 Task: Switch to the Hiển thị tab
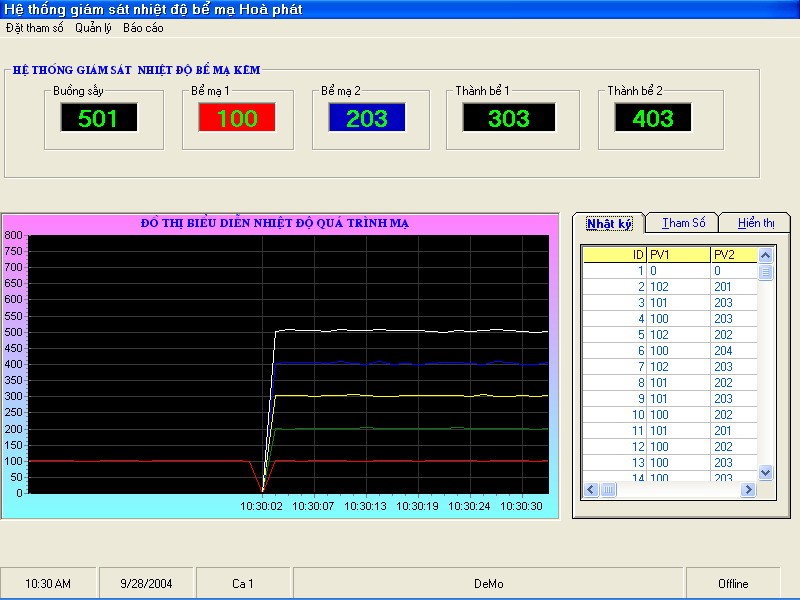[x=755, y=223]
